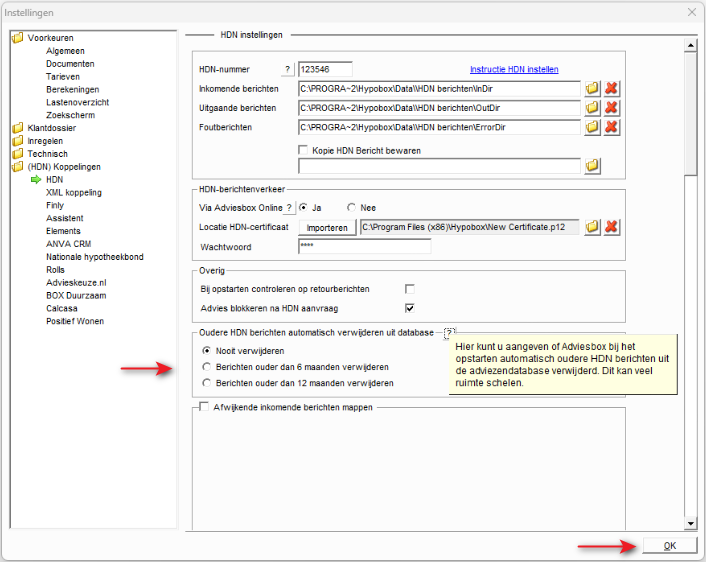
Task: Remove the HDN-certificaat path with red X
Action: point(611,227)
